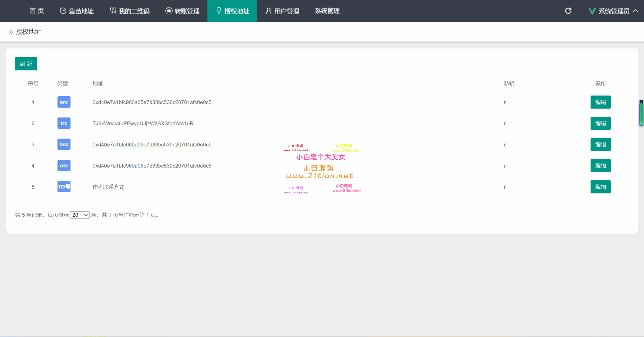
Task: Click the trc type badge
Action: click(64, 123)
